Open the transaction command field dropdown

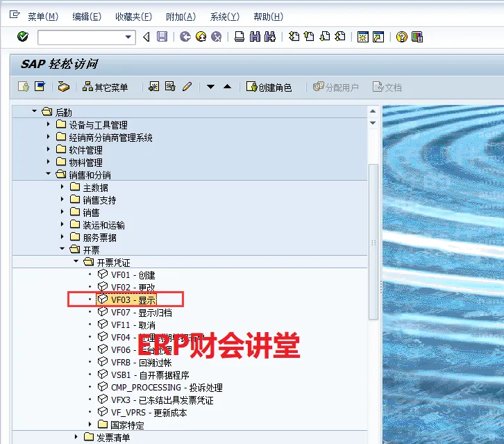click(x=128, y=37)
